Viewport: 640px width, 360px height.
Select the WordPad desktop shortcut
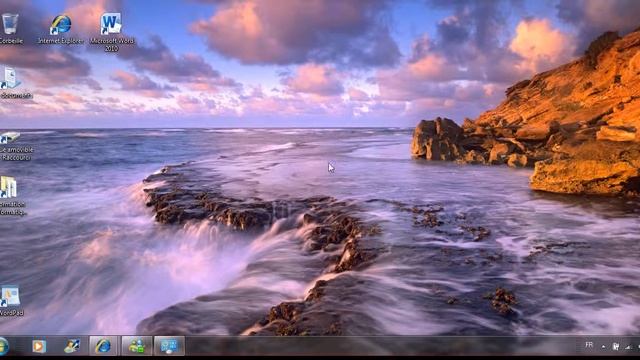[x=11, y=300]
